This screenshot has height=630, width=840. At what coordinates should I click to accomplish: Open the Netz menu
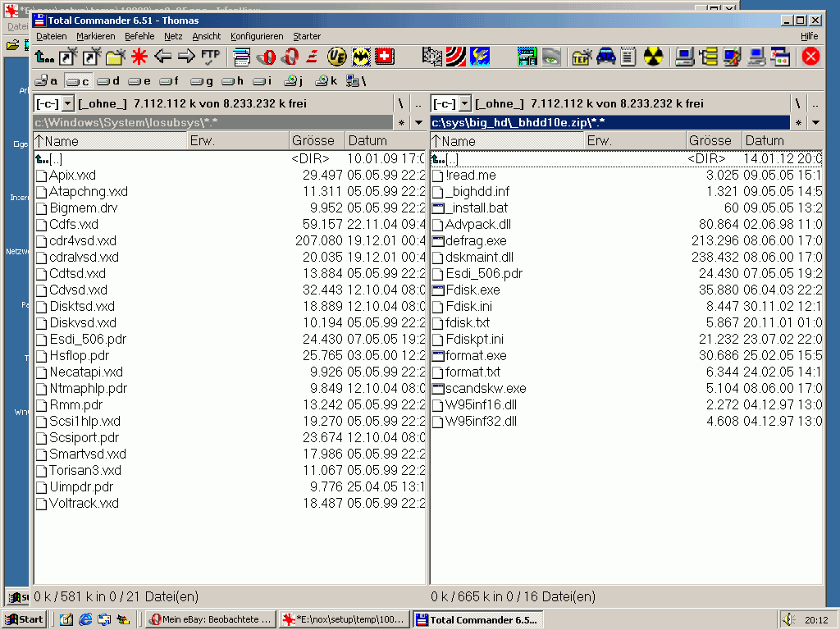(173, 36)
